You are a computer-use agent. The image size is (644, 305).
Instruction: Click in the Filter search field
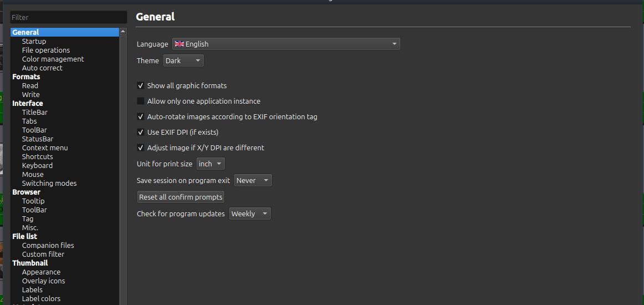tap(69, 17)
